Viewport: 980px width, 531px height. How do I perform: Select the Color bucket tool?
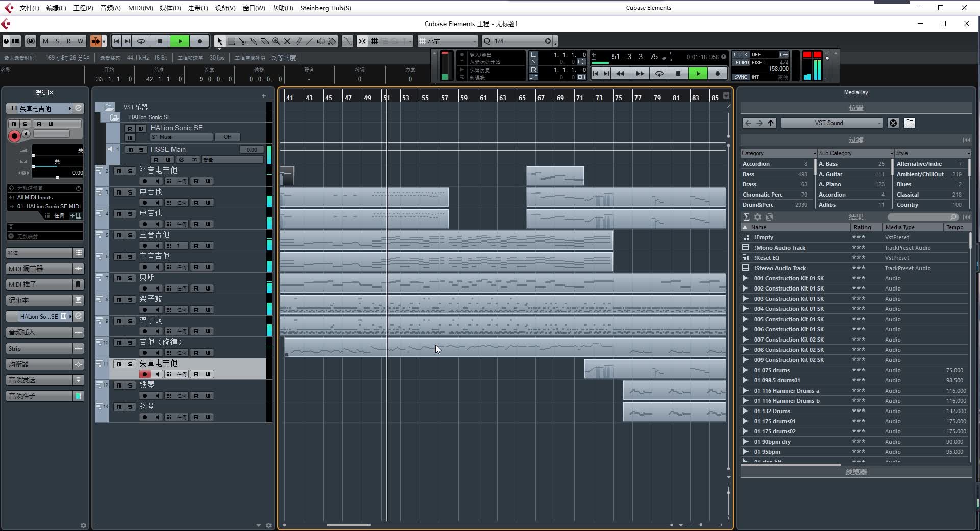point(332,41)
